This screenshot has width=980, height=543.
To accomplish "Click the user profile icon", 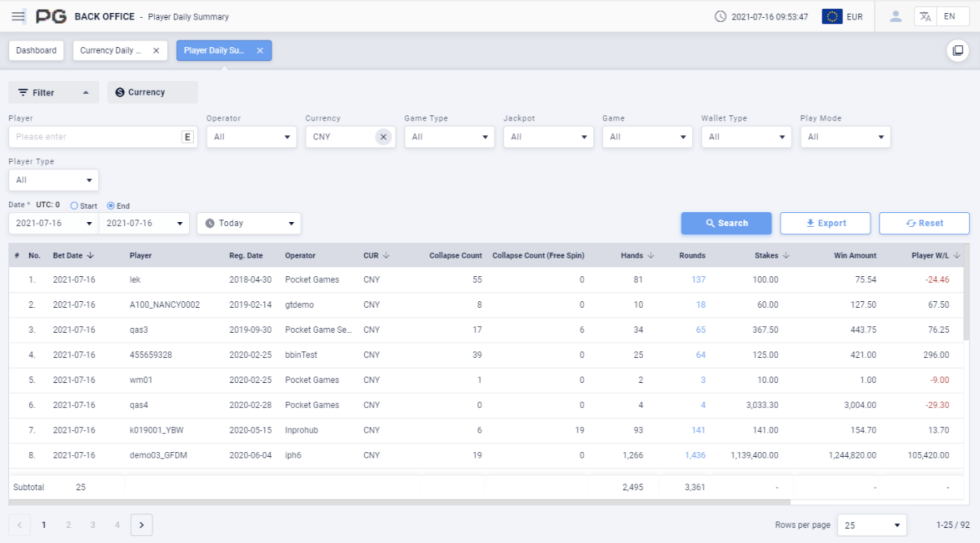I will click(x=895, y=17).
